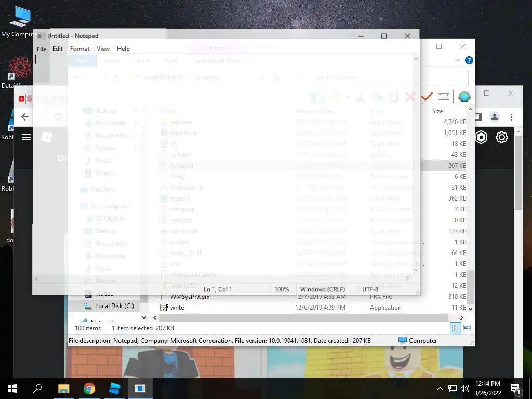532x399 pixels.
Task: Click Notepad's app icon in title bar
Action: pos(42,36)
